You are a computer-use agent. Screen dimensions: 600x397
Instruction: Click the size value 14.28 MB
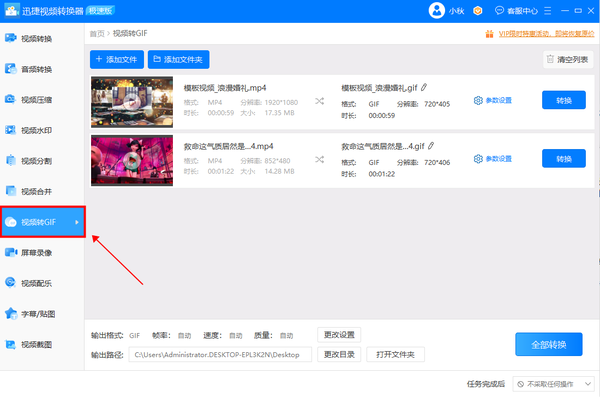(x=279, y=171)
